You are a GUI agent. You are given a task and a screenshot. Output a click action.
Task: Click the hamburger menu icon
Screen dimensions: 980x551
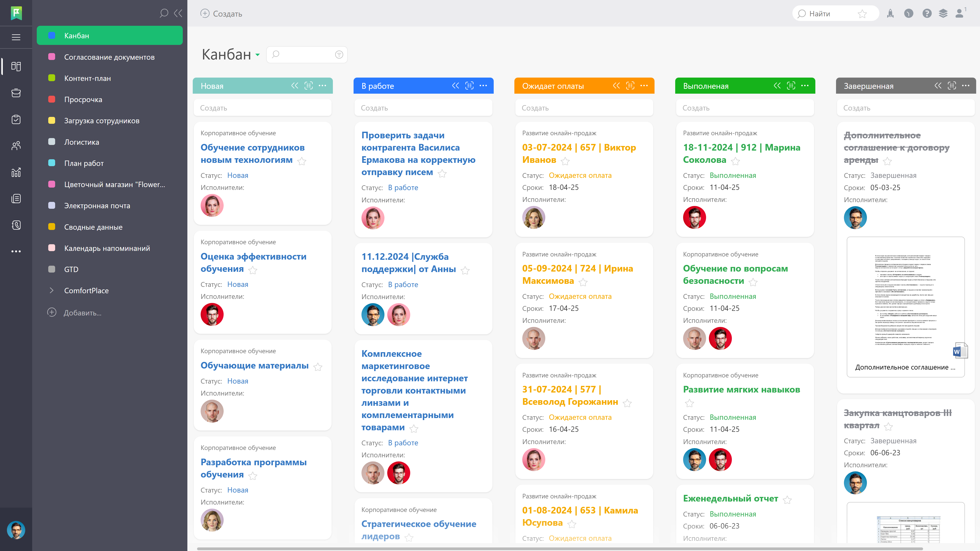click(16, 37)
